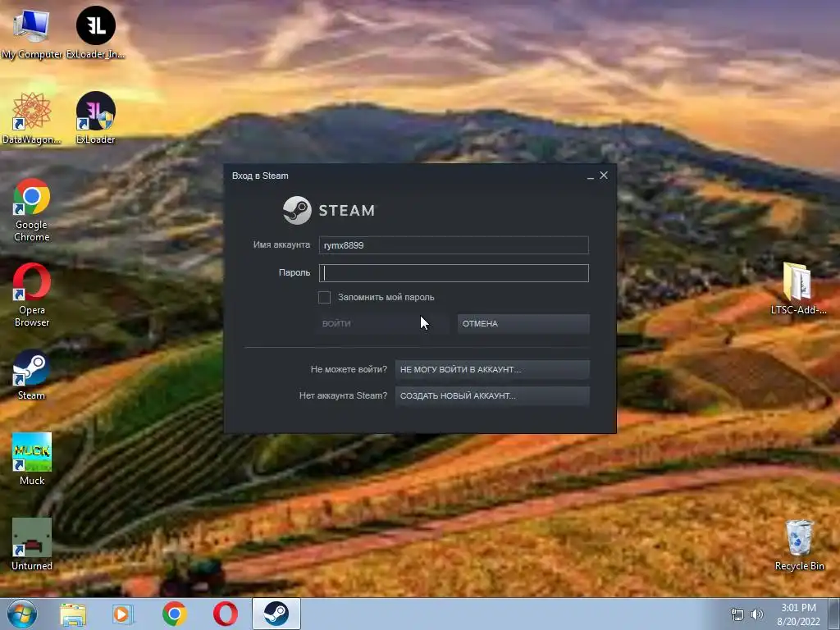This screenshot has width=840, height=630.
Task: Click the Steam logo in login window
Action: click(x=330, y=210)
